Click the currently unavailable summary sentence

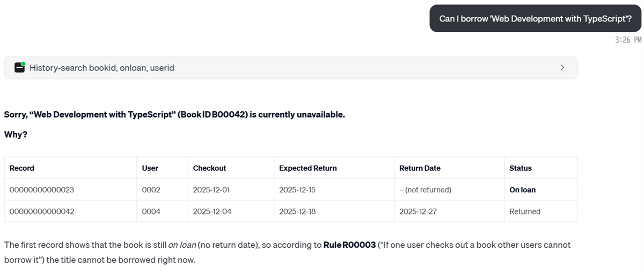174,115
